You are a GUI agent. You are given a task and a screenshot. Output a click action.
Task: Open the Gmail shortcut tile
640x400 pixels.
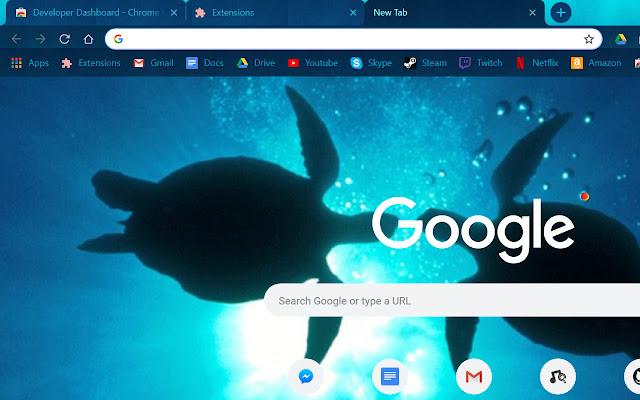474,376
